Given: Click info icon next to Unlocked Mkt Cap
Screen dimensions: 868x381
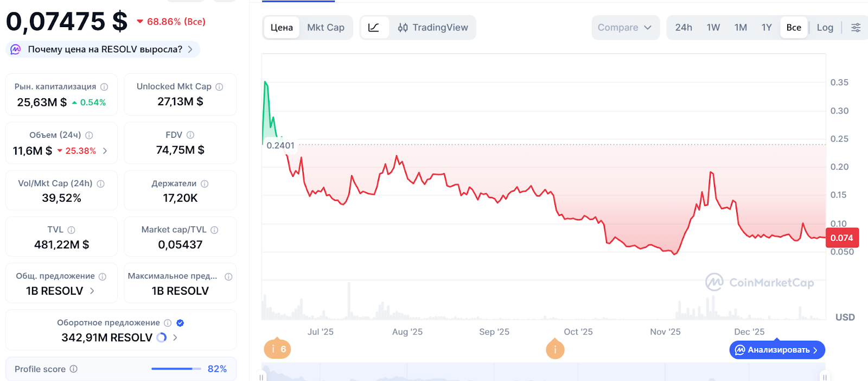Looking at the screenshot, I should pos(219,87).
